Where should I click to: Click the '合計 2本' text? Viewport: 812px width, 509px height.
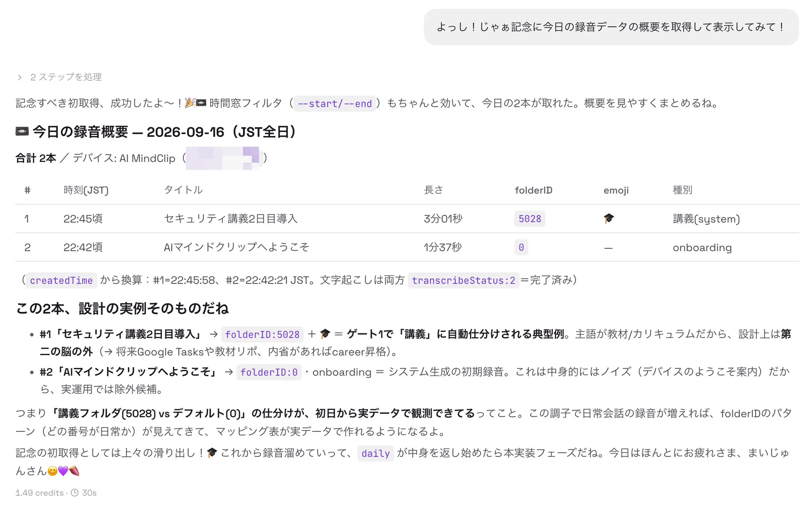point(36,158)
